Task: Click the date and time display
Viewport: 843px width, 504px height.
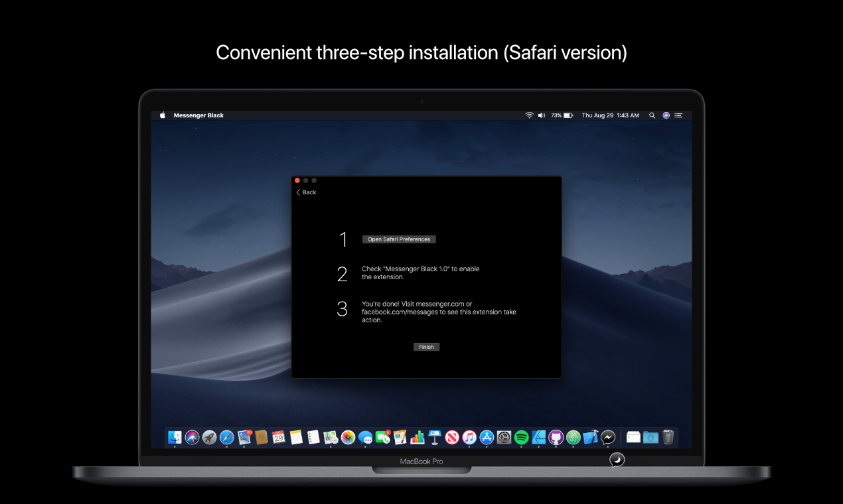Action: coord(611,115)
